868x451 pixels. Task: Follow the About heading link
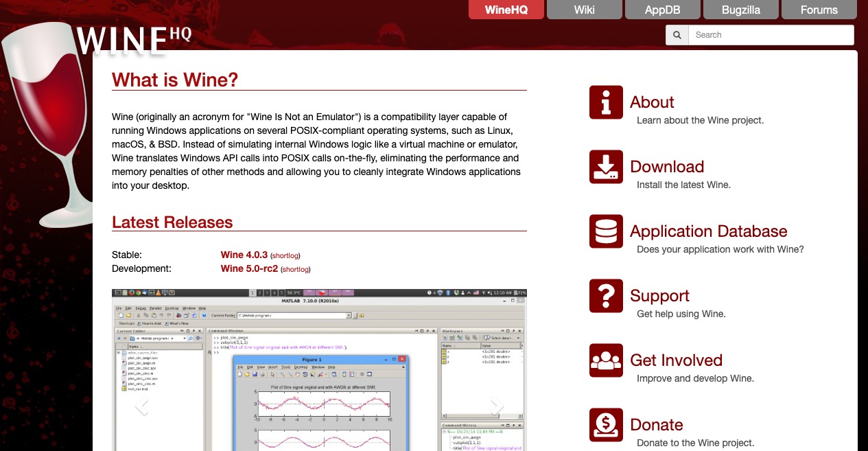click(x=652, y=102)
